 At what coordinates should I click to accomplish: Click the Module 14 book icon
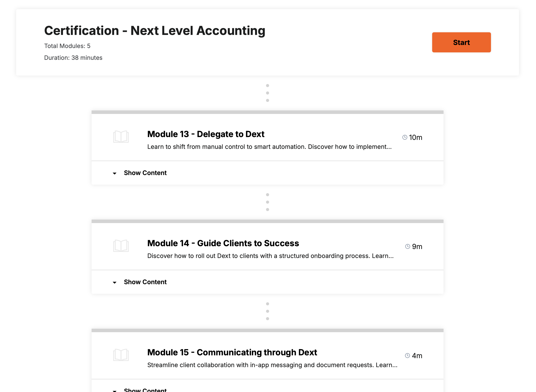point(121,246)
